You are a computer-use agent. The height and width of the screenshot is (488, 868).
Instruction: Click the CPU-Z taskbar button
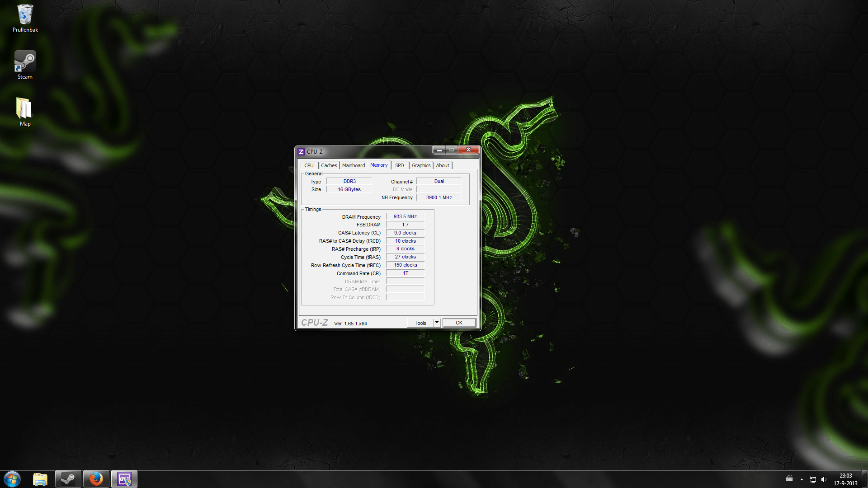[124, 479]
